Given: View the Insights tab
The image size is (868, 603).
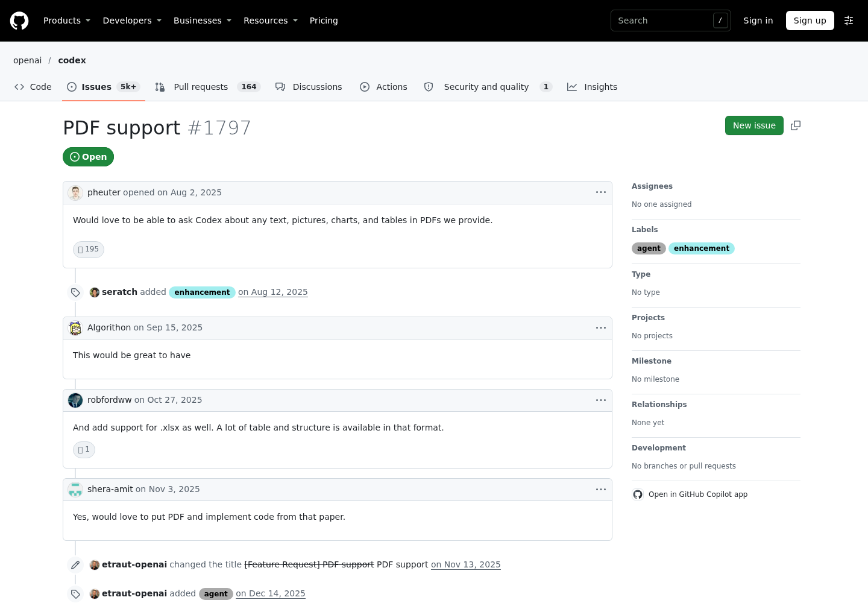Looking at the screenshot, I should (x=593, y=87).
